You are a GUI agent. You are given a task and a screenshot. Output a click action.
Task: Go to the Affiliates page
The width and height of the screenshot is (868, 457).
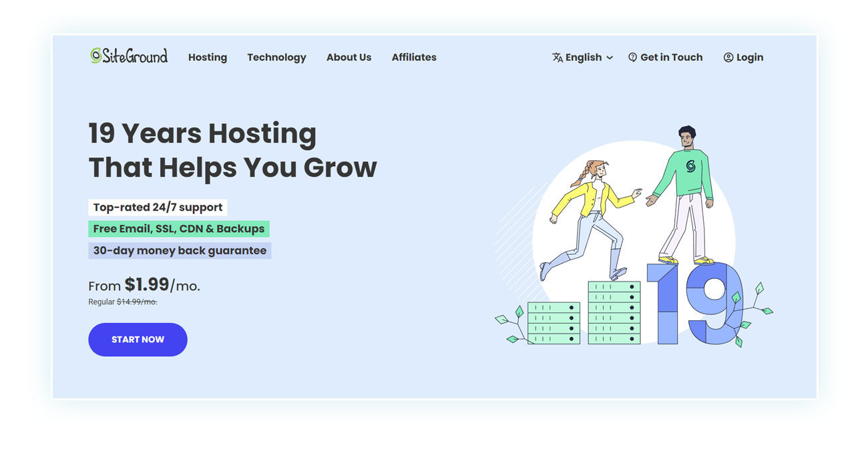click(x=414, y=57)
